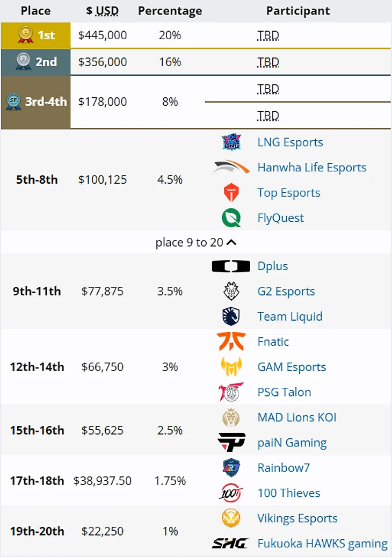Screen dimensions: 392x557
Task: Click the USD abbreviation in header
Action: pyautogui.click(x=107, y=11)
